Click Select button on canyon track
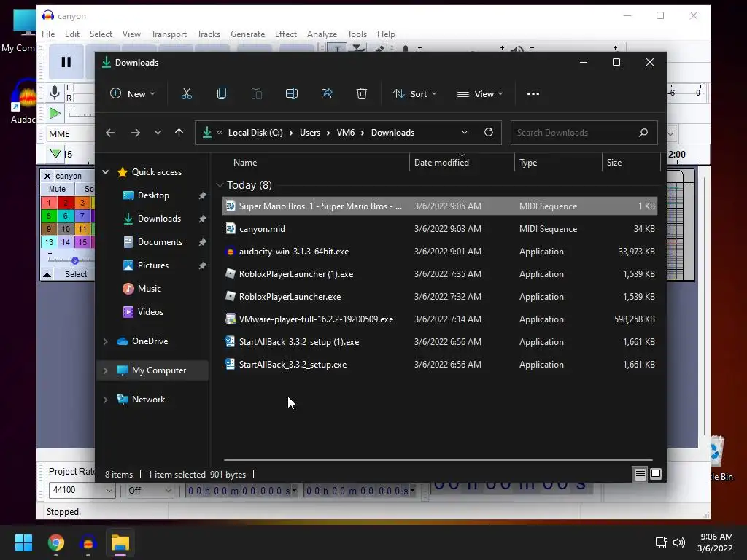 [x=76, y=274]
